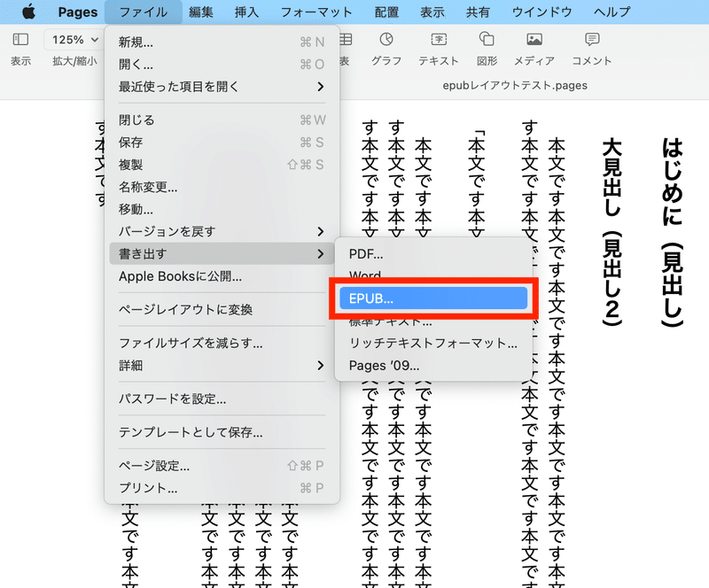
Task: Insert a chart with グラフ icon
Action: pos(386,39)
